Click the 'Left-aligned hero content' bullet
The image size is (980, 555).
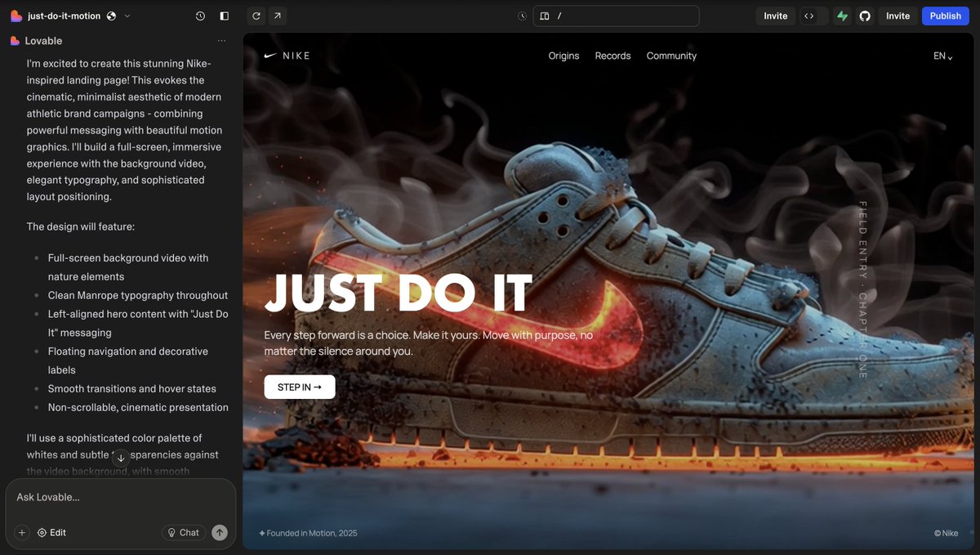point(138,323)
